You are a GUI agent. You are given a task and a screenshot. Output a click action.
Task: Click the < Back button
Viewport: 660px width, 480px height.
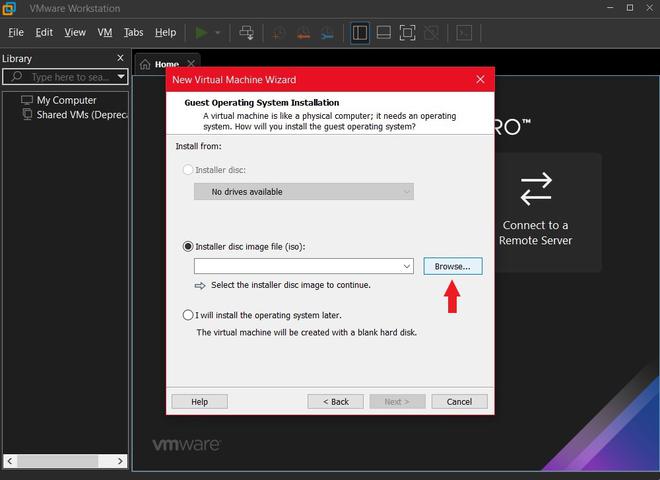pos(335,402)
